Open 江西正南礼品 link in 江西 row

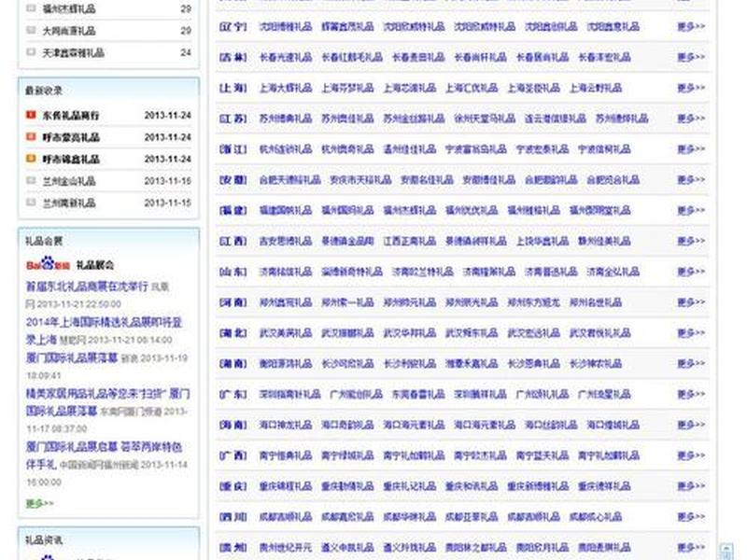click(410, 241)
